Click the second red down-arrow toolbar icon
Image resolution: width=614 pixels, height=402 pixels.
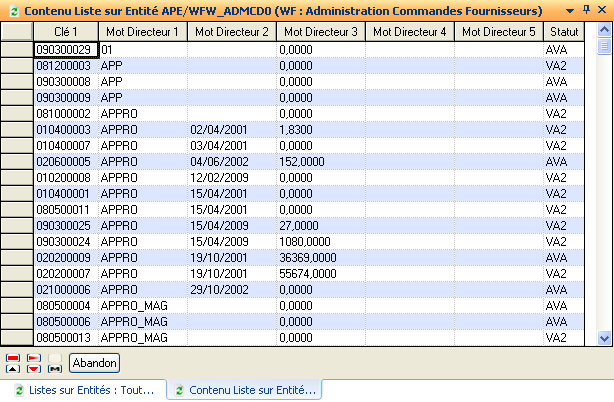[x=33, y=362]
